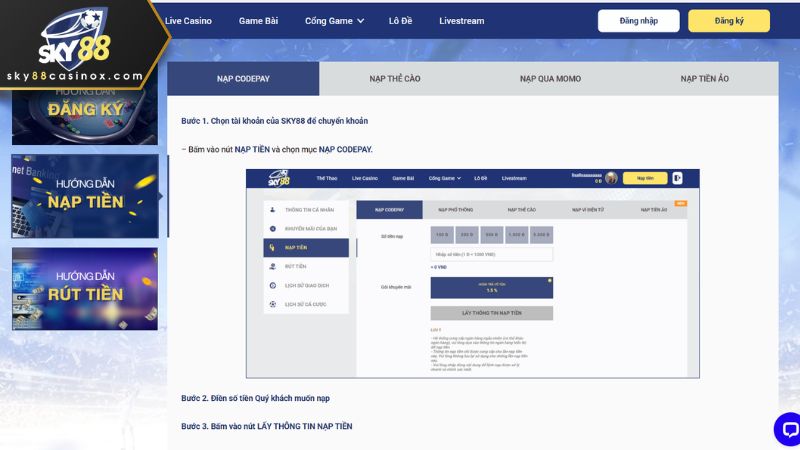Click the orange NEW badge above NẠP TIỀN ẢO
This screenshot has height=450, width=800.
681,204
